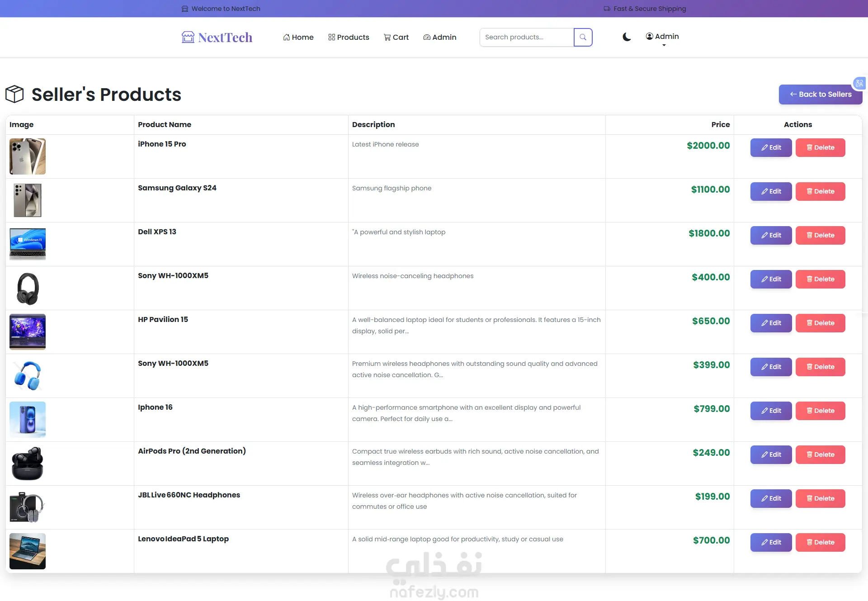Delete the Samsung Galaxy S24 product
Screen dimensions: 868x601
[820, 191]
